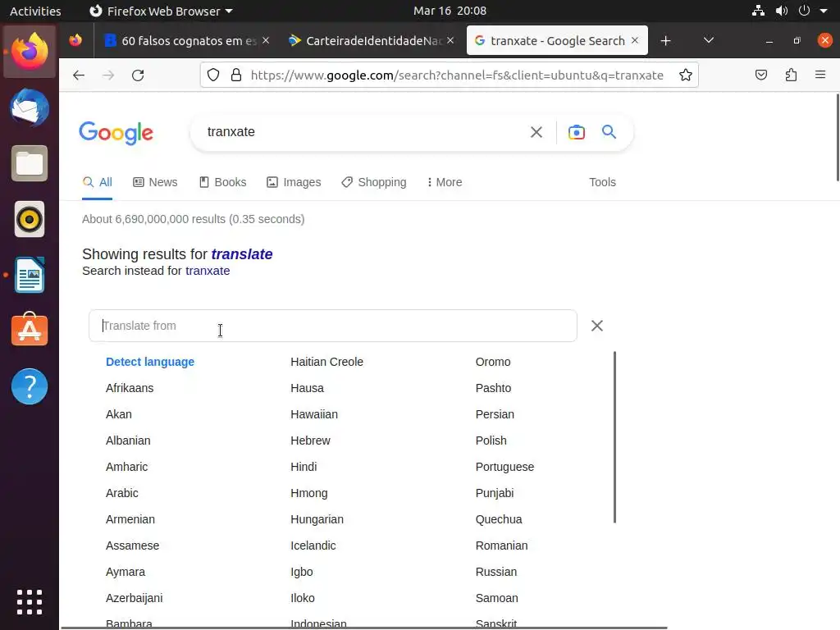Expand the More search filters menu
This screenshot has height=630, width=840.
point(445,182)
